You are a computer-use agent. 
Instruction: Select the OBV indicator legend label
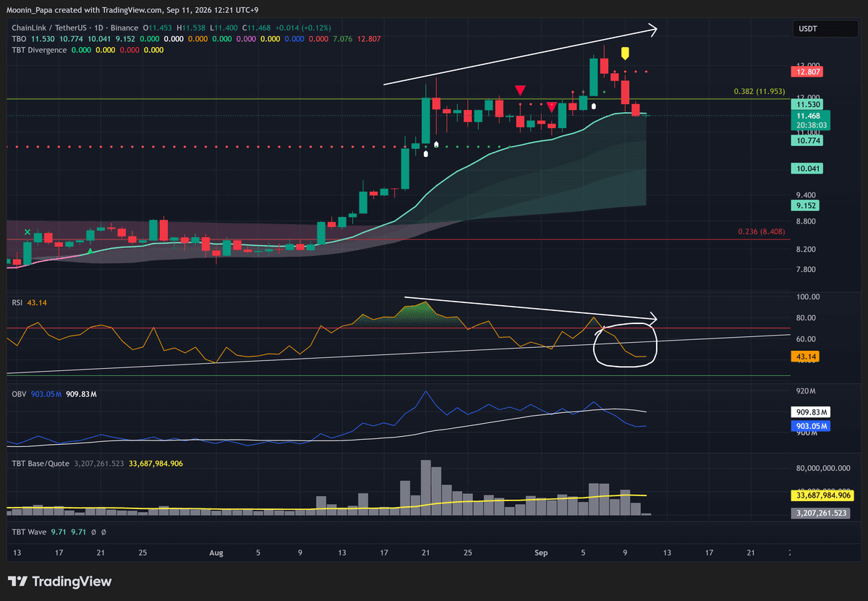coord(18,393)
